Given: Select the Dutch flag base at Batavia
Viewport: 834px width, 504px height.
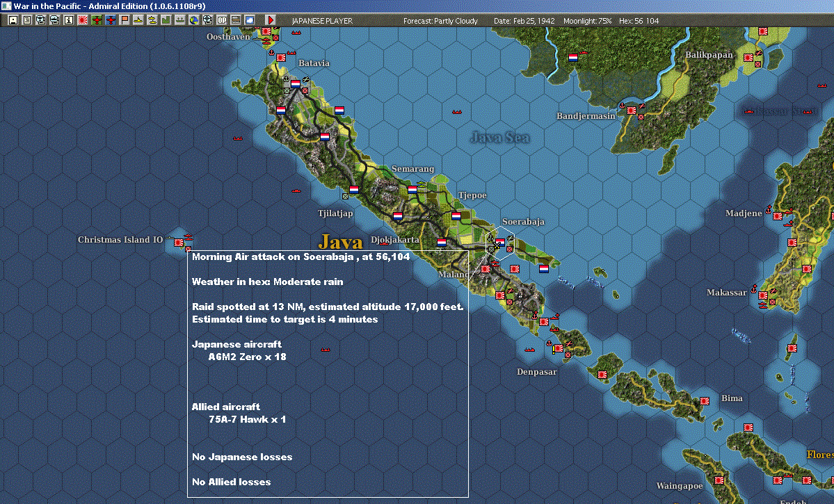Looking at the screenshot, I should pos(295,83).
